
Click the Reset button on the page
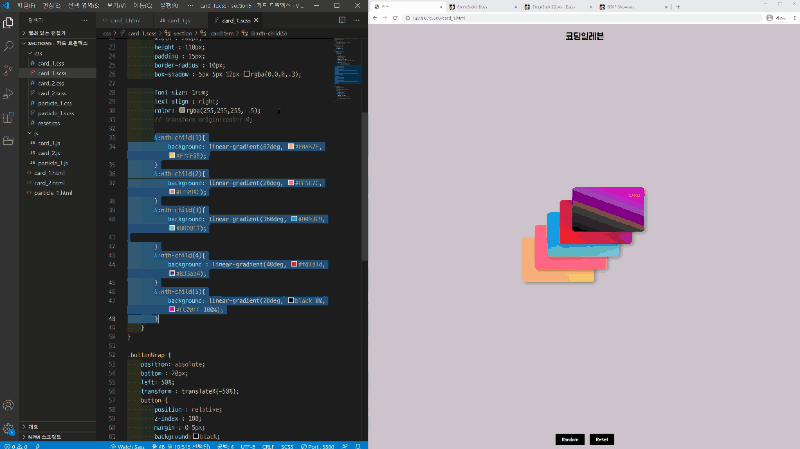tap(601, 439)
